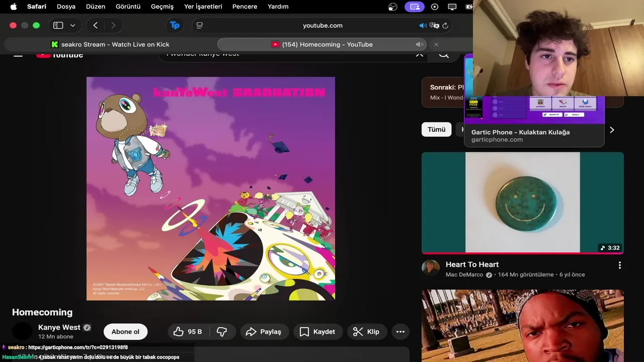
Task: Click the play circle menu bar icon
Action: click(x=435, y=7)
